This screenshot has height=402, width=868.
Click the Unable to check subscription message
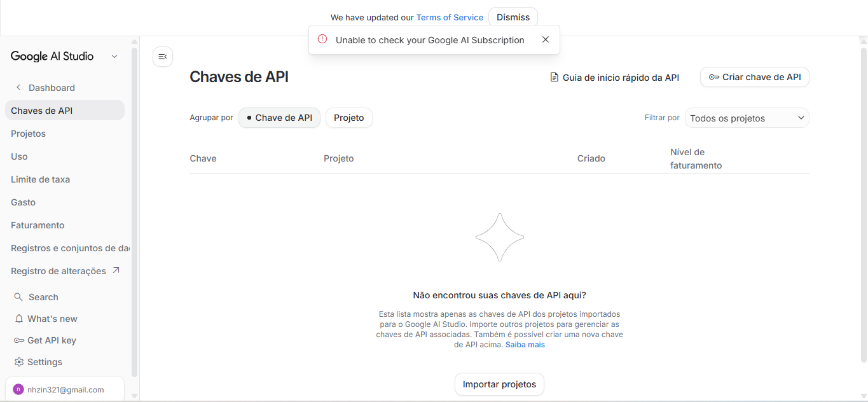click(x=430, y=40)
